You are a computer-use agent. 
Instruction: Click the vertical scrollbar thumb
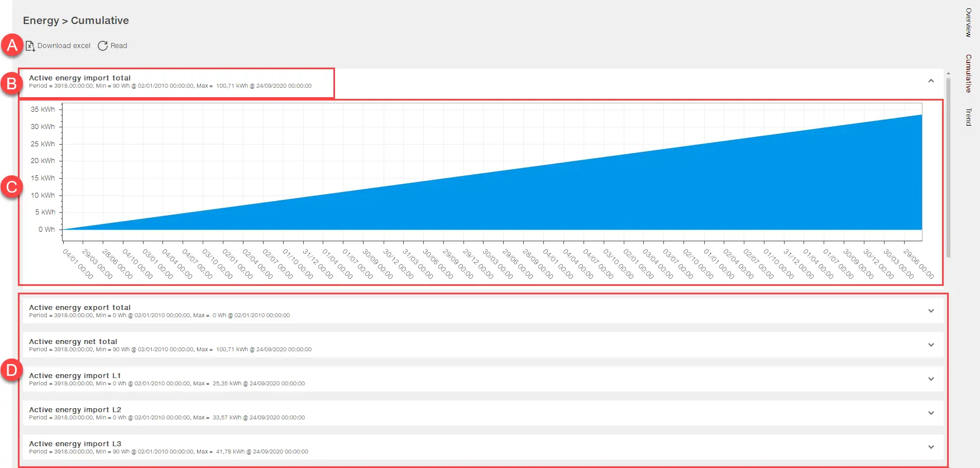(x=948, y=168)
